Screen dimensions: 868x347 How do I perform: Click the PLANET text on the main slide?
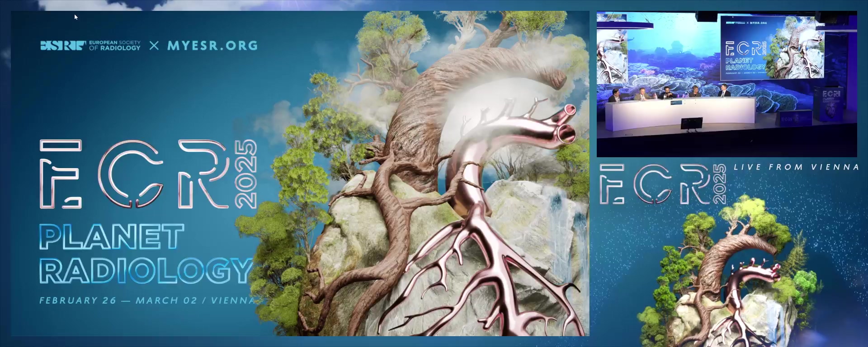click(x=112, y=237)
